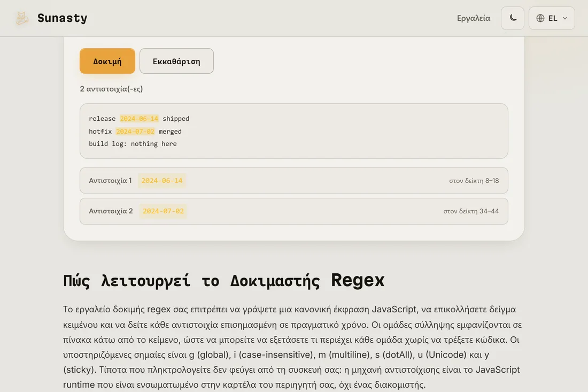Image resolution: width=588 pixels, height=392 pixels.
Task: Run the regex with the Δοκιμή button
Action: [107, 61]
